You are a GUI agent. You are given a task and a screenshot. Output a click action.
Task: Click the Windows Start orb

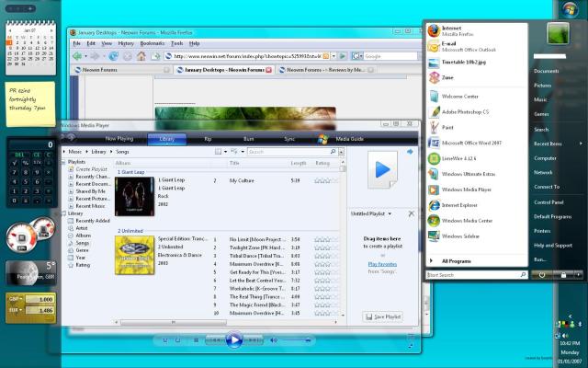[570, 10]
